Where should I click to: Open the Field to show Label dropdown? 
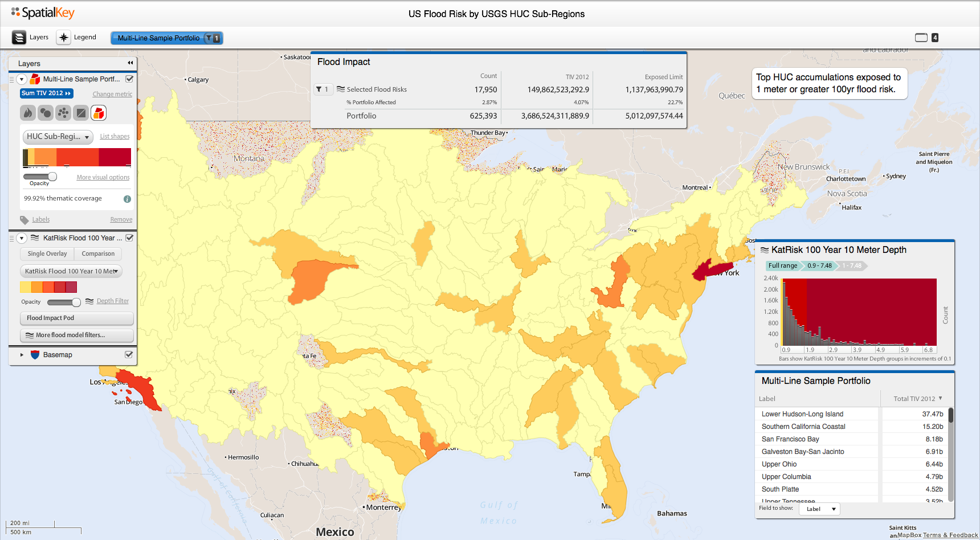click(819, 509)
